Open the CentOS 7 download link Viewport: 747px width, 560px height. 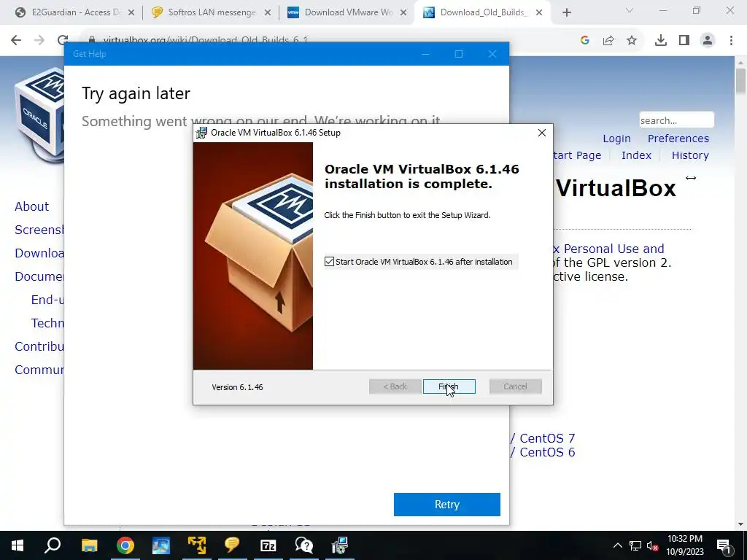click(x=547, y=438)
